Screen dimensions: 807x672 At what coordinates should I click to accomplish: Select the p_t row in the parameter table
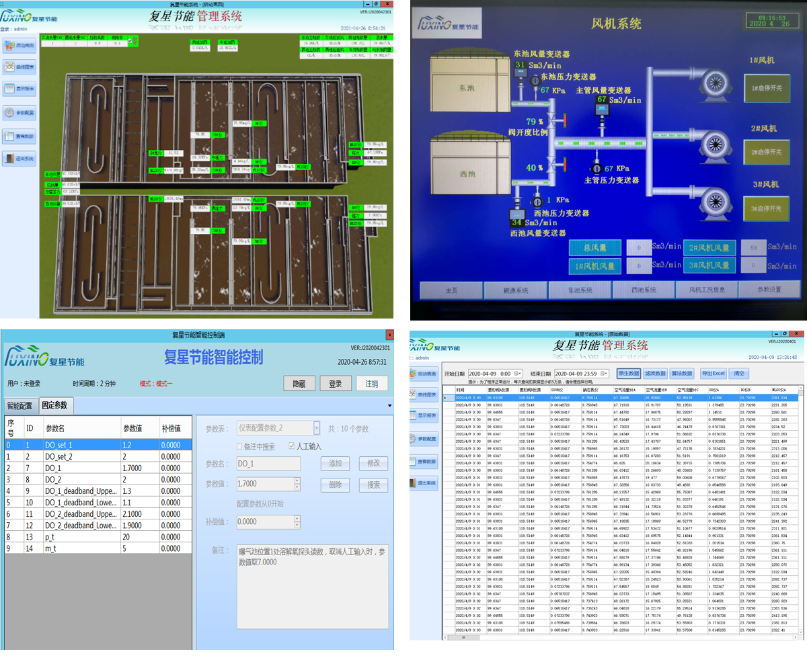click(x=97, y=537)
